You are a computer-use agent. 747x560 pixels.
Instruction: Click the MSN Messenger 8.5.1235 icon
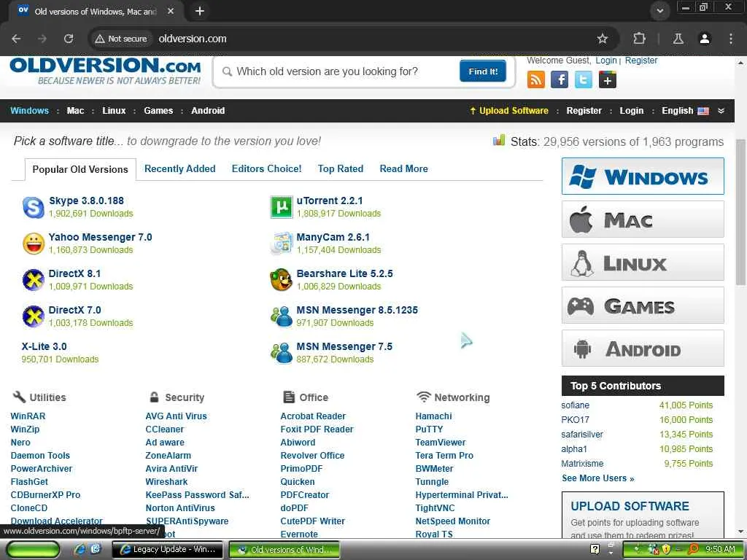coord(282,316)
